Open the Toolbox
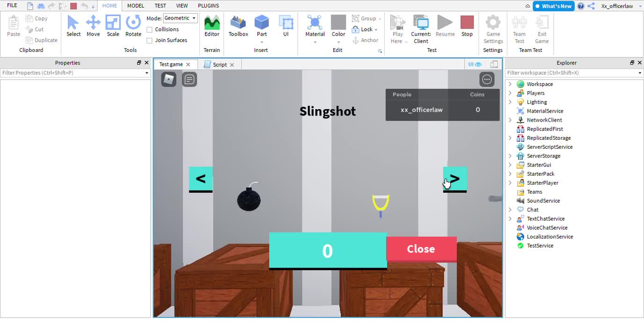Image resolution: width=644 pixels, height=333 pixels. 238,26
